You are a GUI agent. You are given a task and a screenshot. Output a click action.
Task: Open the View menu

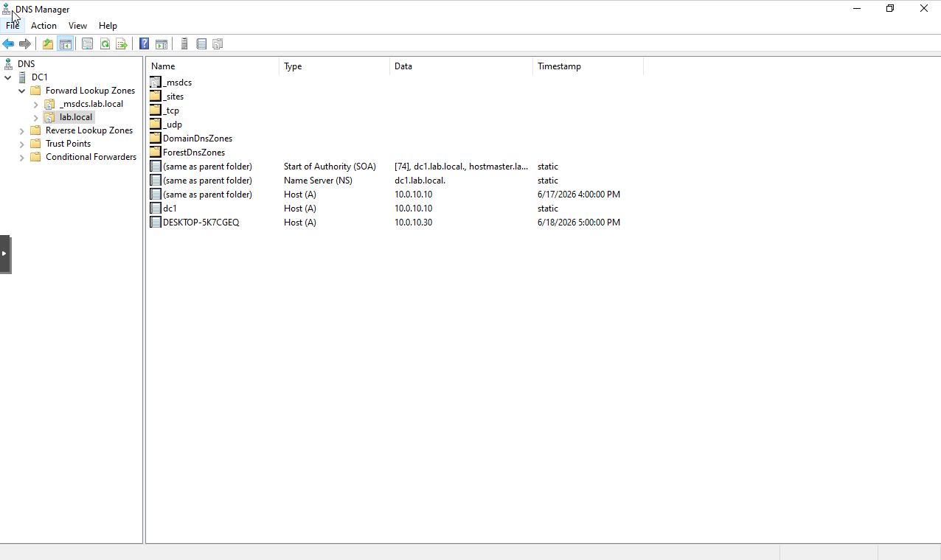[77, 26]
